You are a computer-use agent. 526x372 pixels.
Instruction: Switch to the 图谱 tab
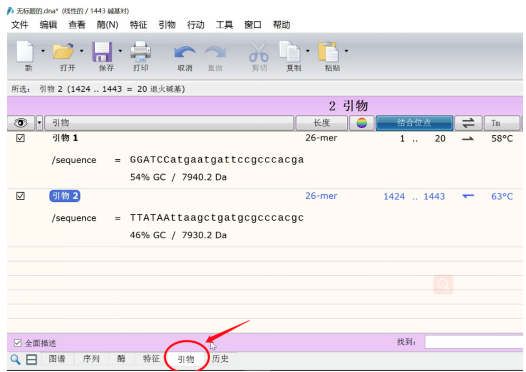[x=57, y=359]
